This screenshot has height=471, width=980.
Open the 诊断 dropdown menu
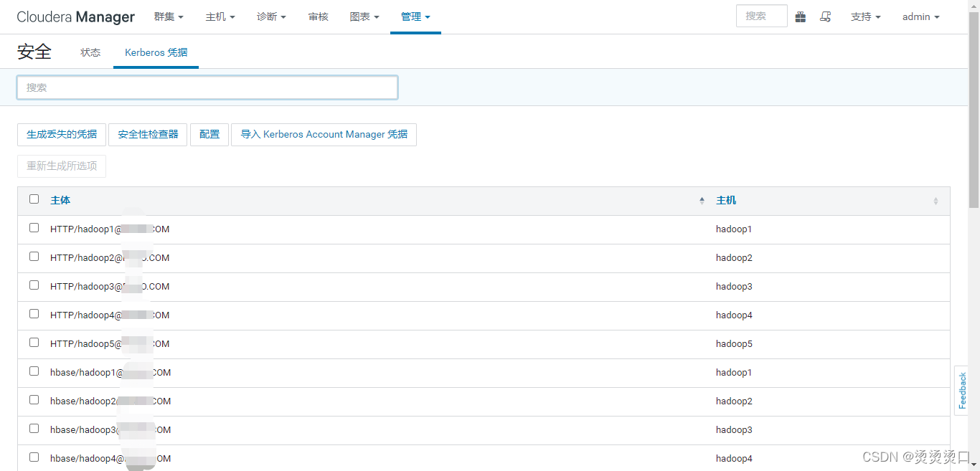pyautogui.click(x=271, y=16)
